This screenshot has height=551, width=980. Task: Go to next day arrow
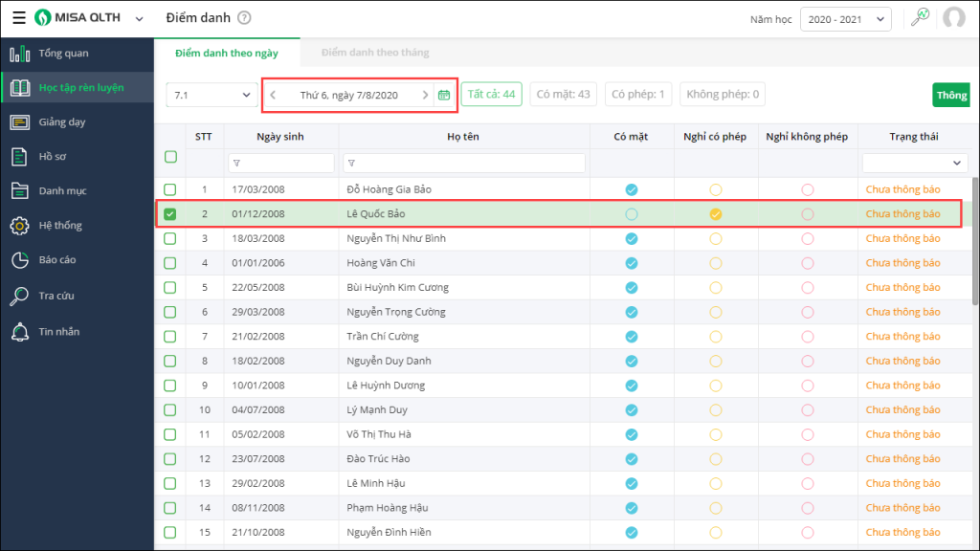[425, 95]
